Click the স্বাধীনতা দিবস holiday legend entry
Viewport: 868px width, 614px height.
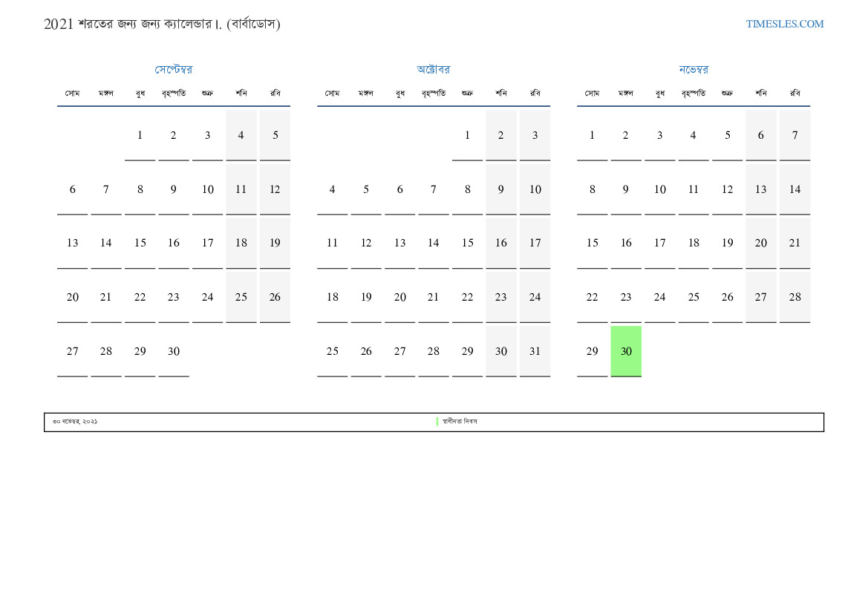coord(460,422)
